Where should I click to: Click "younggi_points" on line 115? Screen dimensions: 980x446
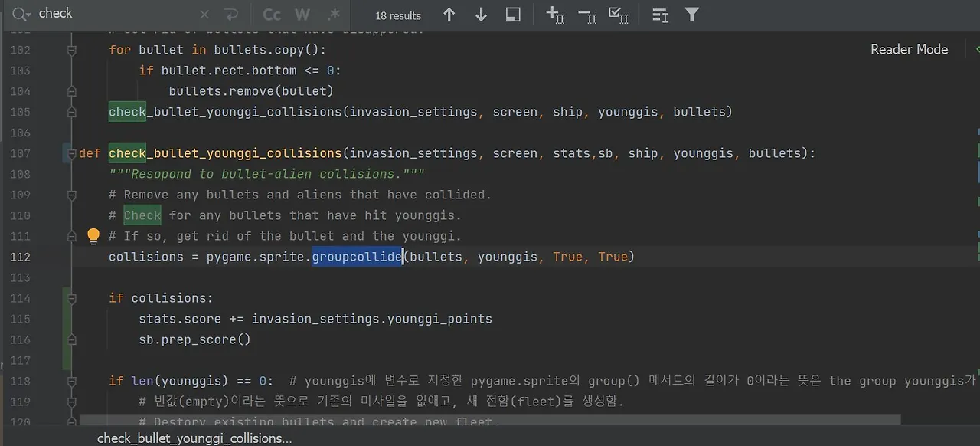(x=439, y=319)
